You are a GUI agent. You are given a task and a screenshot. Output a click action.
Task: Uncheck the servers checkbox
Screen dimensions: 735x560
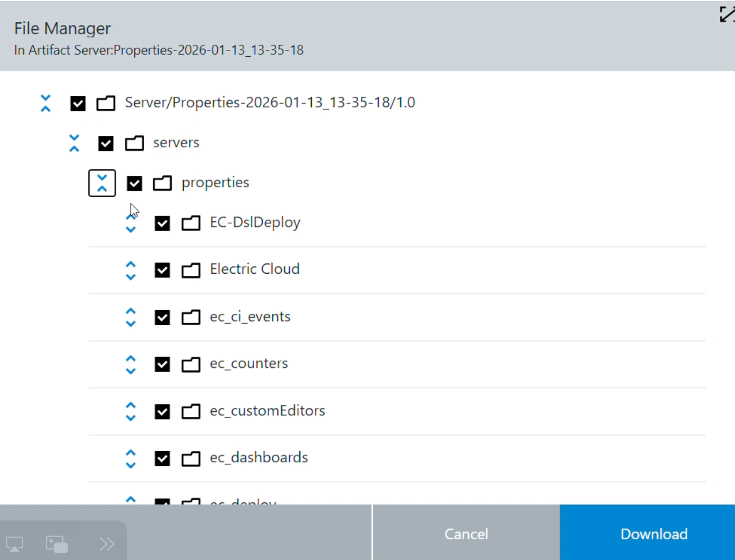coord(106,143)
